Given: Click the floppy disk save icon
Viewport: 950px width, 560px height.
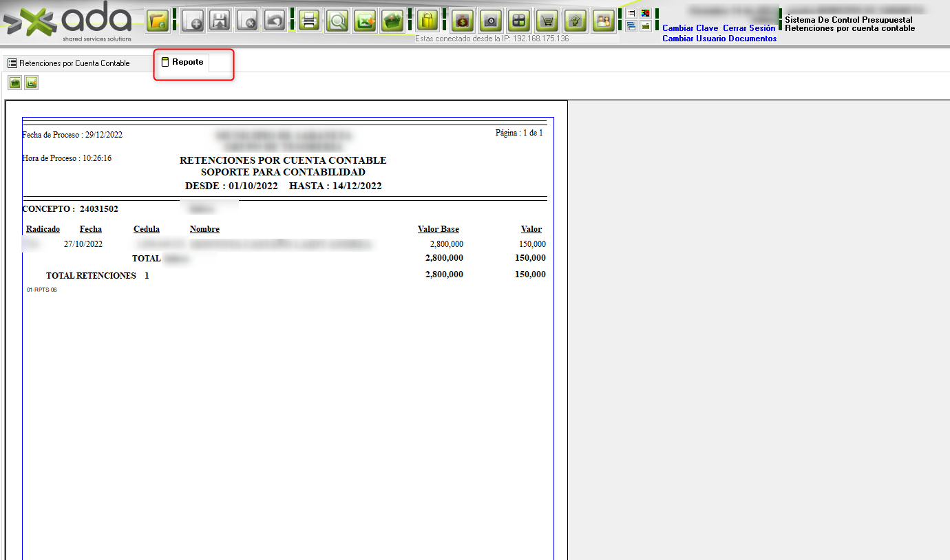Looking at the screenshot, I should pos(220,21).
